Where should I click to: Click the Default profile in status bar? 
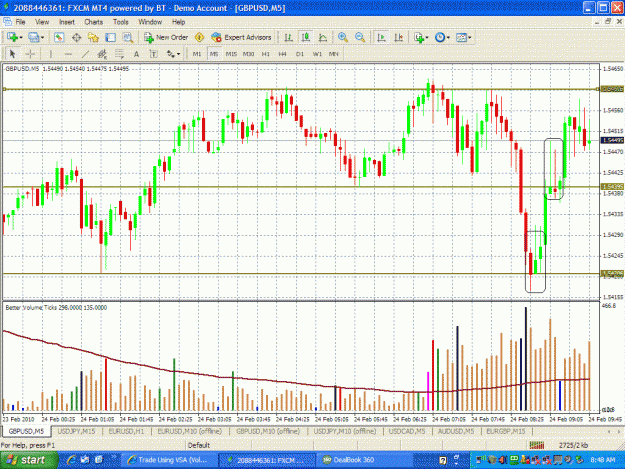199,445
